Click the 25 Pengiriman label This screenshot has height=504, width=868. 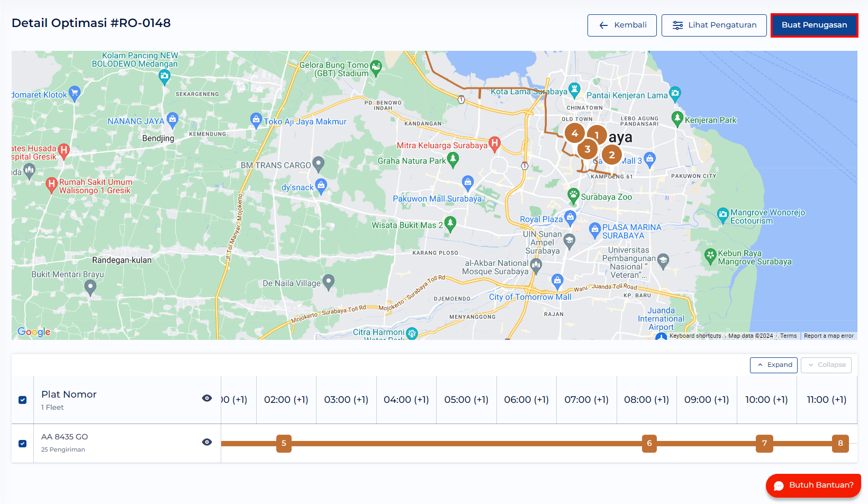point(63,449)
